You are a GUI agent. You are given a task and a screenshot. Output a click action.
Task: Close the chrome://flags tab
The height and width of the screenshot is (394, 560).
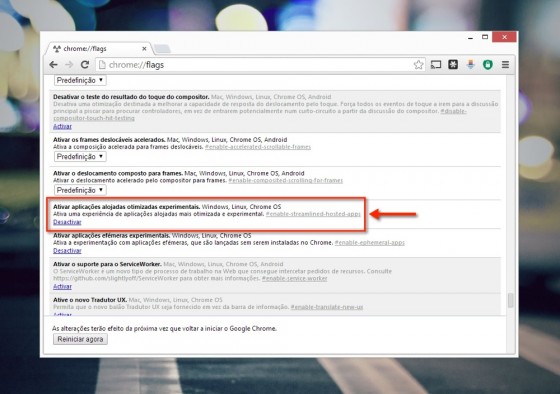click(x=144, y=49)
